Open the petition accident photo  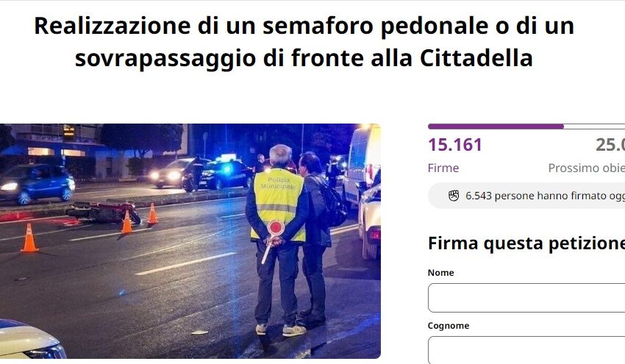pyautogui.click(x=190, y=241)
